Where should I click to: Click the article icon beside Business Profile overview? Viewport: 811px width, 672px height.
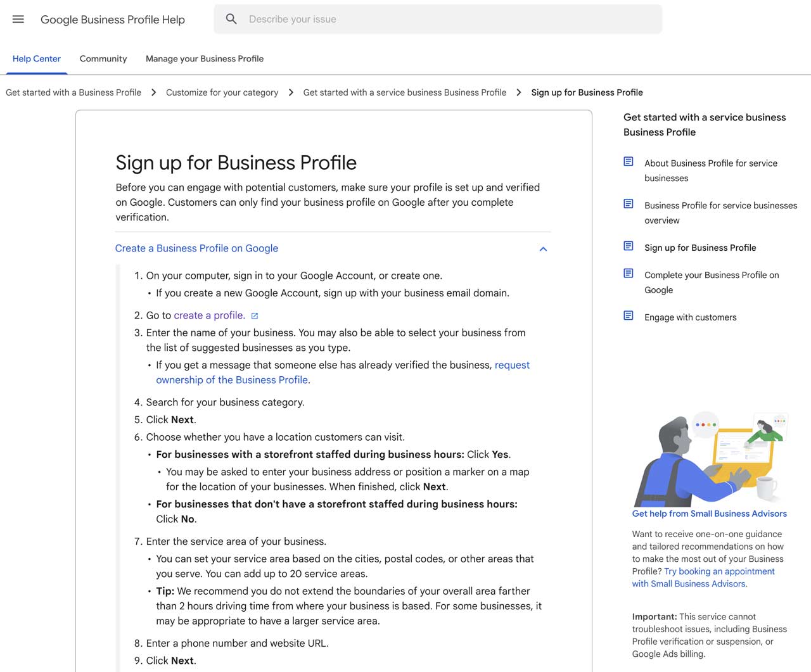click(628, 204)
